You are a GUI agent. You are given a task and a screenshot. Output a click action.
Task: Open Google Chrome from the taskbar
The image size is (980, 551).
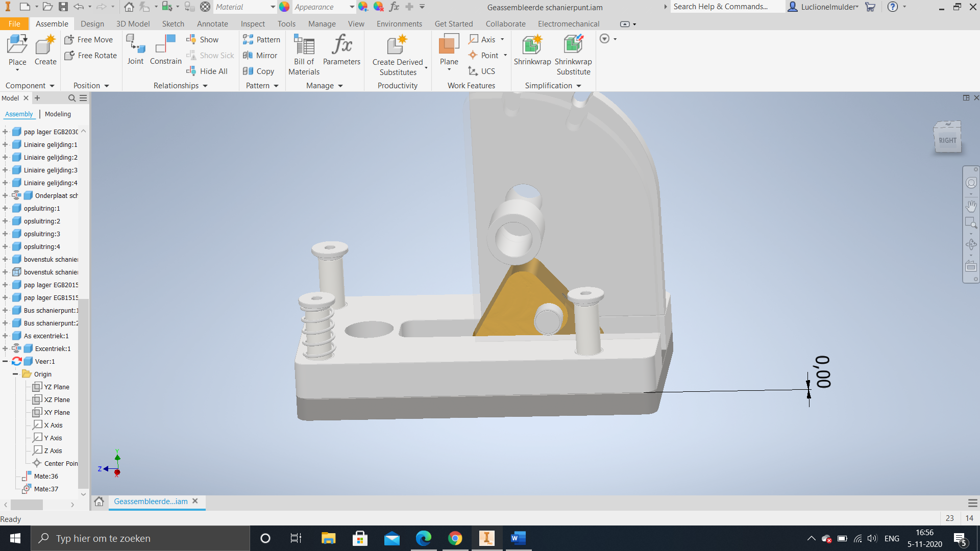coord(455,538)
